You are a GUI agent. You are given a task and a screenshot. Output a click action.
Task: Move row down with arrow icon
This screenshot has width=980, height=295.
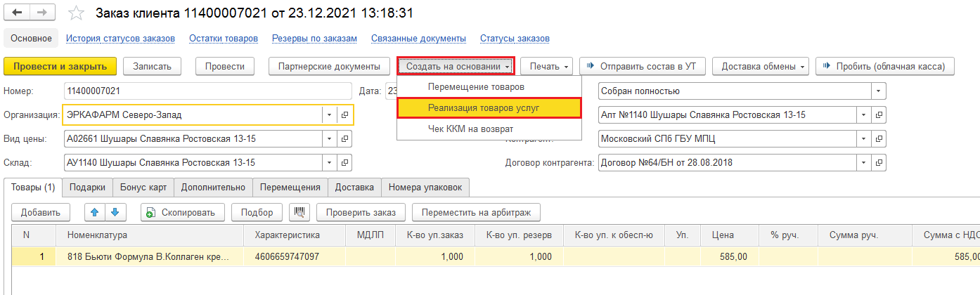(115, 212)
